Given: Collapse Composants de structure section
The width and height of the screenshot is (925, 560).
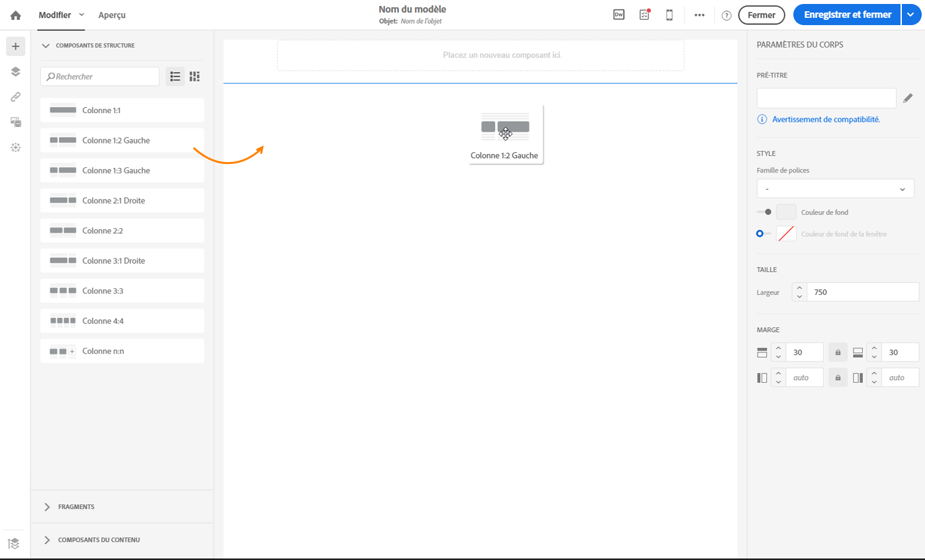Looking at the screenshot, I should pyautogui.click(x=46, y=46).
